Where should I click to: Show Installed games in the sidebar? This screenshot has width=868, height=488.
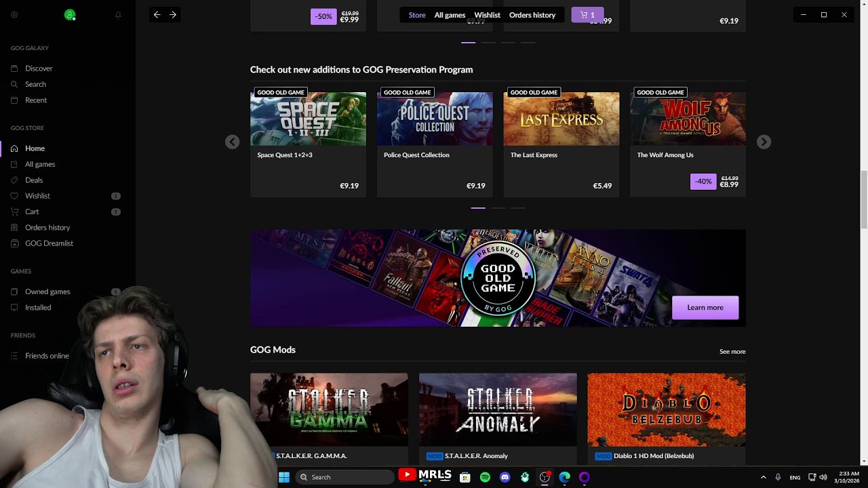point(38,308)
